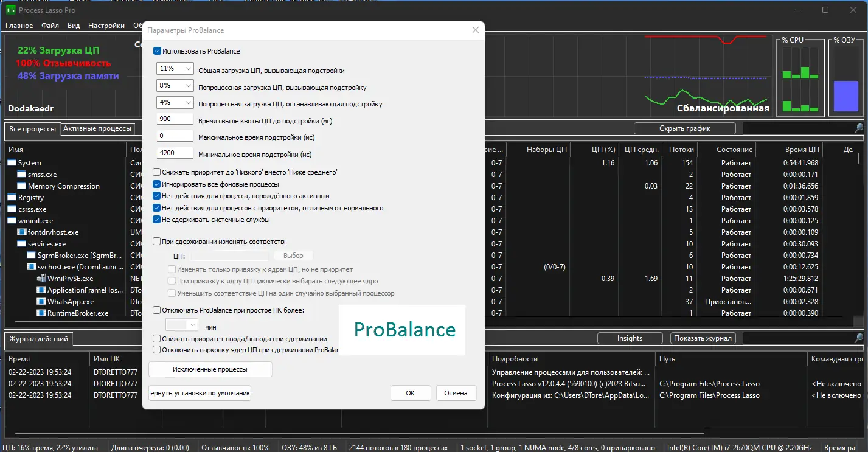Click the Process Lasso v12.0.4.4 log entry
Viewport: 868px width, 452px height.
[569, 384]
